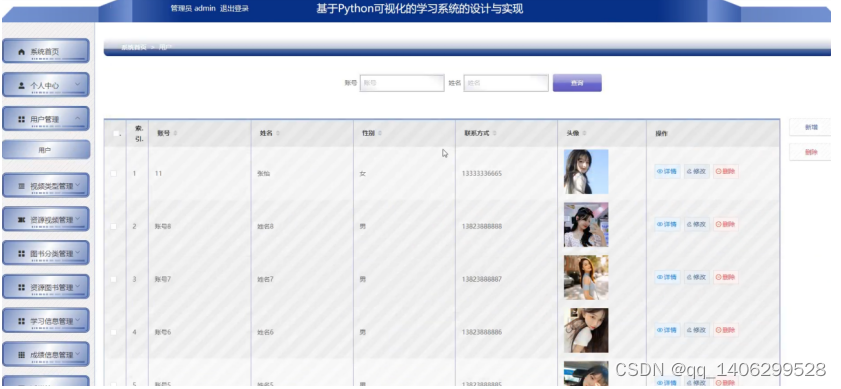Click the name cell 姓名8
Image resolution: width=841 pixels, height=389 pixels.
(265, 226)
